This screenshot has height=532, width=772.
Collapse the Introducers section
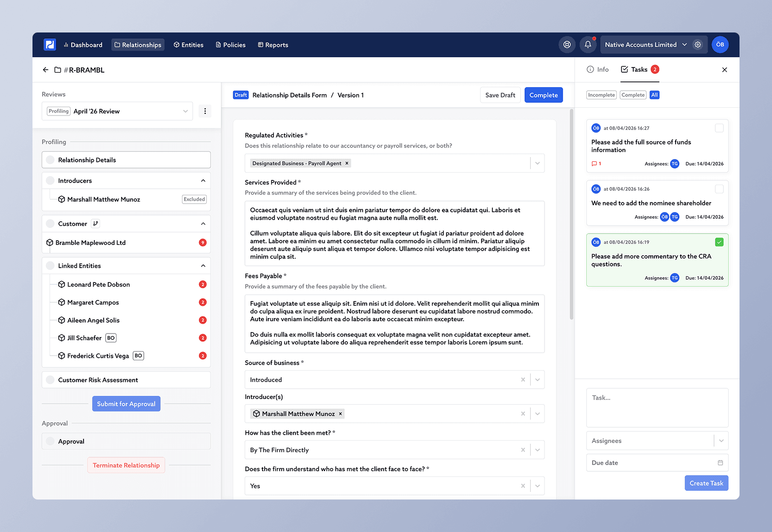[203, 181]
